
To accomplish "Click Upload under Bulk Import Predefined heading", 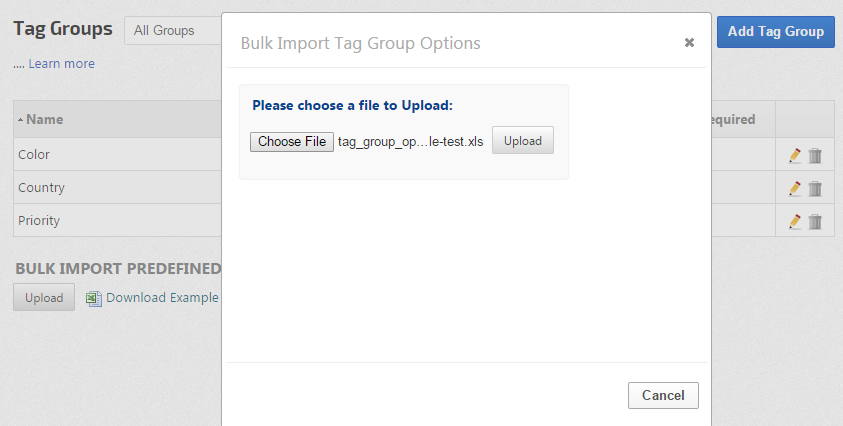I will (x=44, y=298).
